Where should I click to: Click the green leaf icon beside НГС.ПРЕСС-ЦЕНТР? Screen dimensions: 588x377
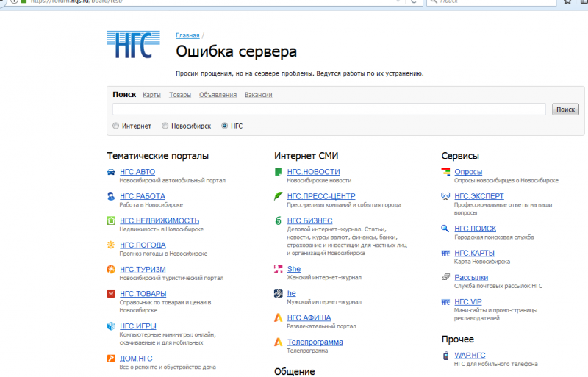point(279,195)
